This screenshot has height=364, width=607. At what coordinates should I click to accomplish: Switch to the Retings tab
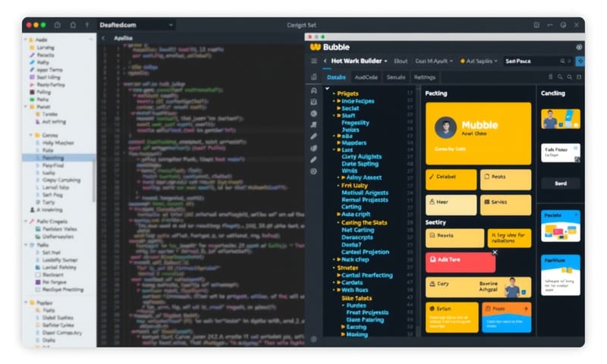[x=424, y=77]
